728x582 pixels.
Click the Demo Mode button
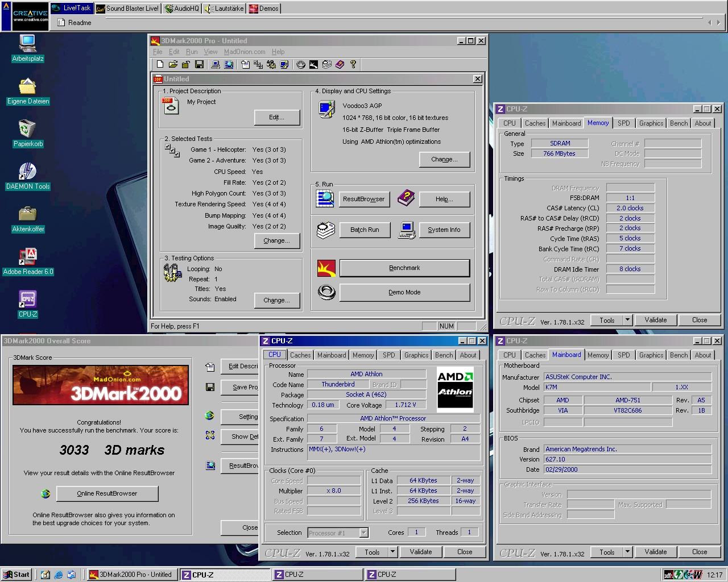pos(404,292)
